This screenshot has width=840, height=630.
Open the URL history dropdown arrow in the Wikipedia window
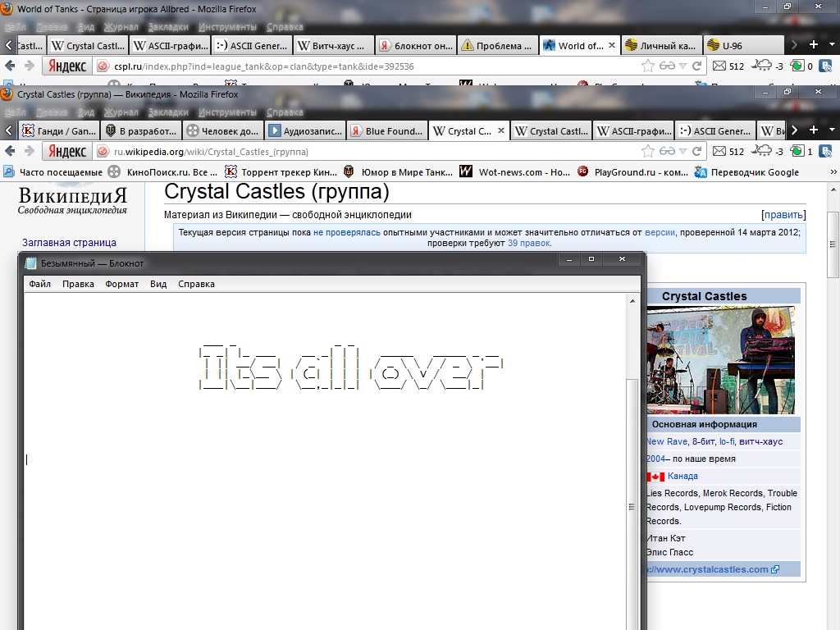coord(682,152)
